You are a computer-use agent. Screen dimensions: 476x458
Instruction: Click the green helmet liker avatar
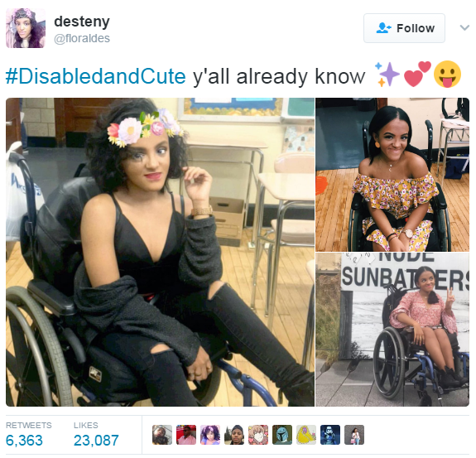(282, 435)
